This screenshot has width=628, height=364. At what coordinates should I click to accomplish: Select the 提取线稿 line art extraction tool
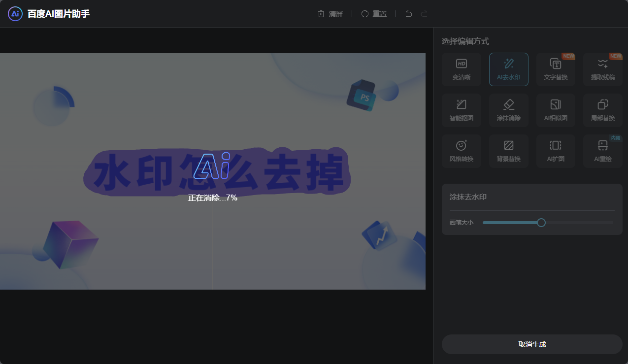click(x=602, y=69)
